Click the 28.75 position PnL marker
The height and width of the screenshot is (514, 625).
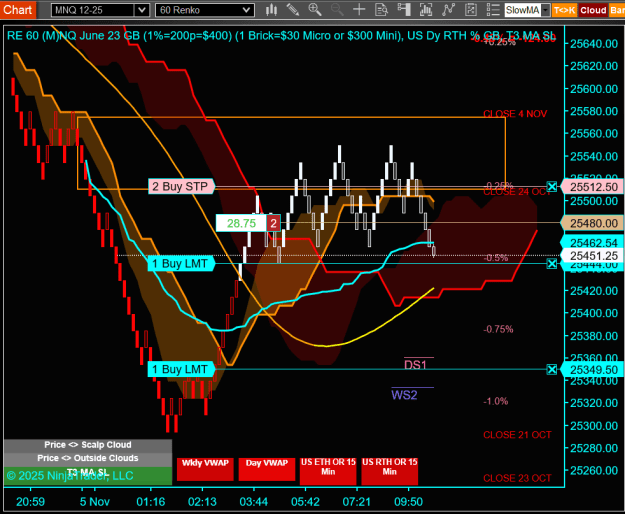(x=241, y=223)
